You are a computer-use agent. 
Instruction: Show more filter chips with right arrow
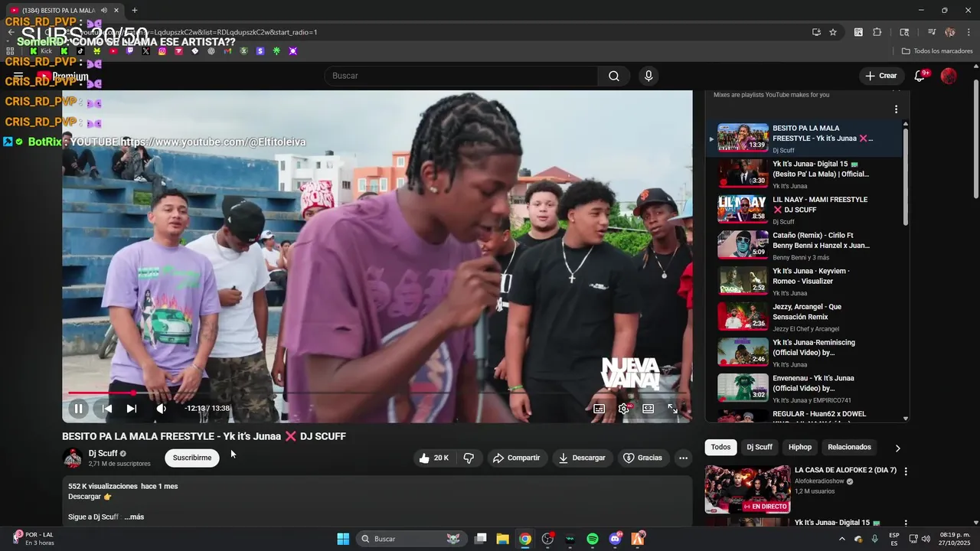tap(898, 448)
